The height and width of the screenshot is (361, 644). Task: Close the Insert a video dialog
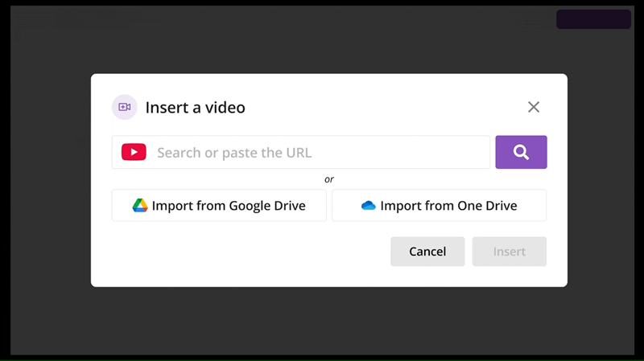[533, 107]
